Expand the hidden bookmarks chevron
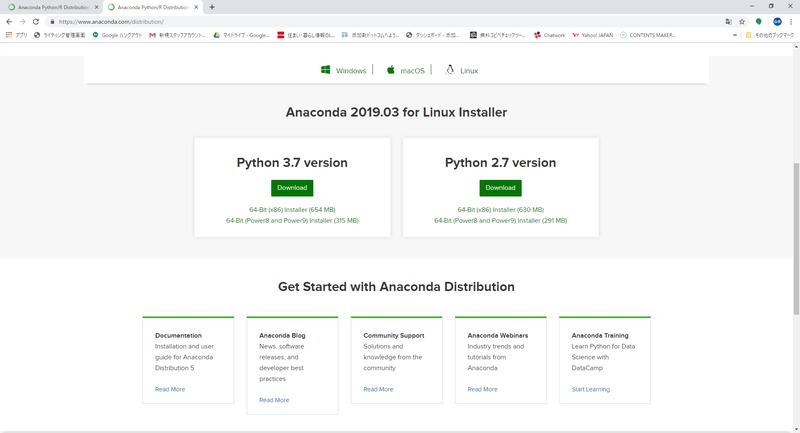This screenshot has width=800, height=433. coord(735,35)
